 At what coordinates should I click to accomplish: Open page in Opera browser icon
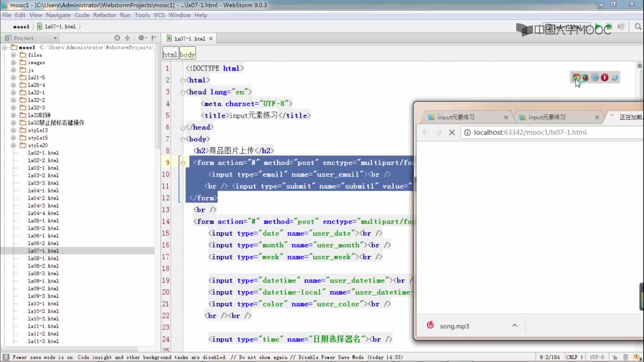[604, 77]
